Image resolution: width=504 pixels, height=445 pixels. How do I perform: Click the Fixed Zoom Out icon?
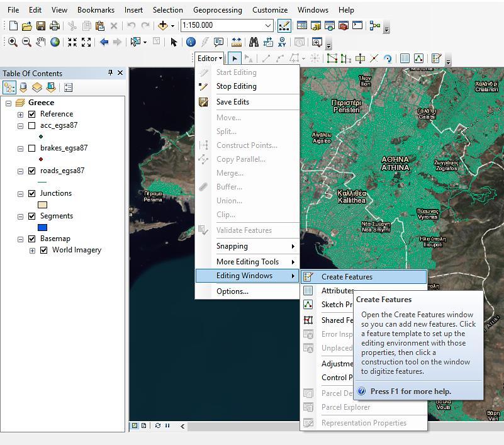[x=86, y=42]
